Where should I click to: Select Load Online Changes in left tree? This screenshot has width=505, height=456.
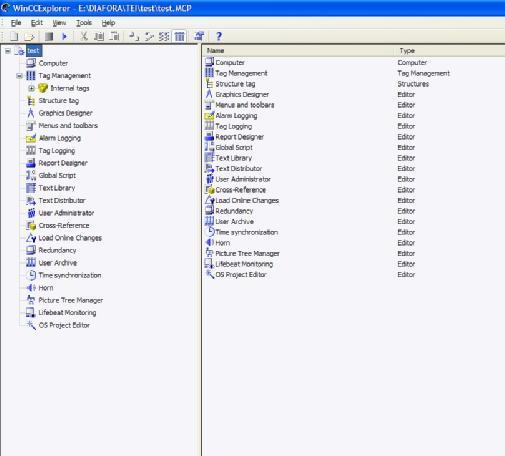point(70,238)
